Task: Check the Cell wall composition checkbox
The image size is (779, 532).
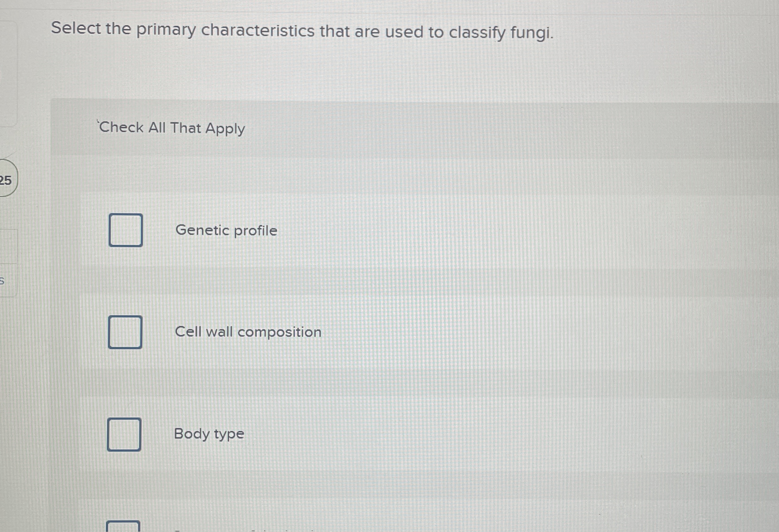Action: point(125,332)
